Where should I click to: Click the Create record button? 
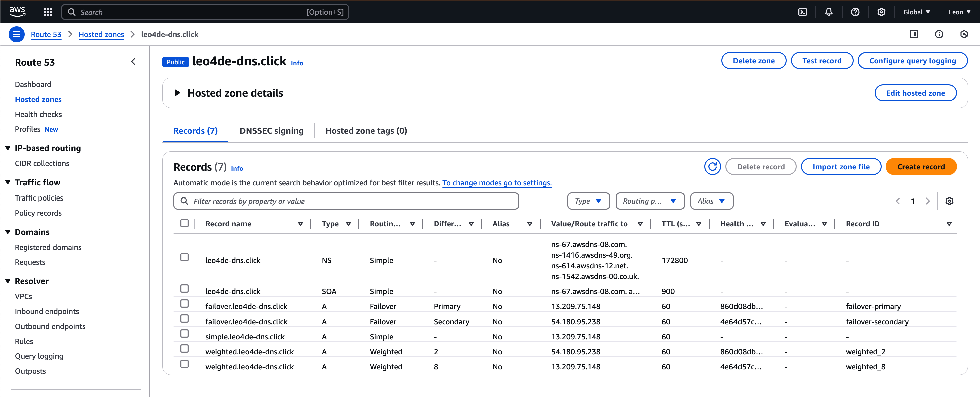click(921, 167)
